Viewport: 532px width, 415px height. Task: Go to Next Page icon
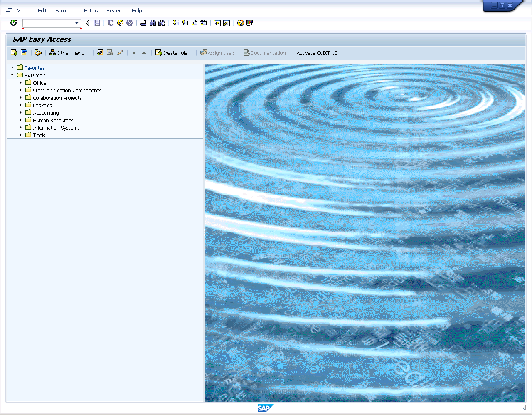pyautogui.click(x=195, y=23)
